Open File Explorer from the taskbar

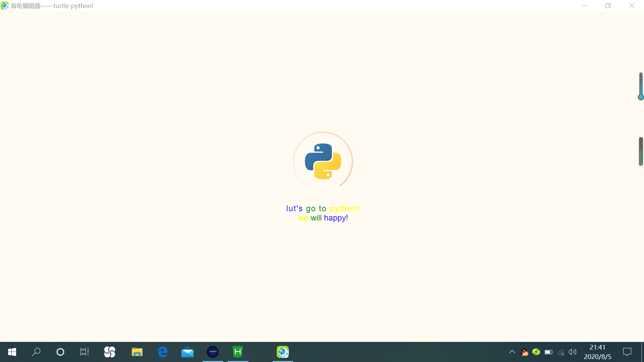(137, 352)
